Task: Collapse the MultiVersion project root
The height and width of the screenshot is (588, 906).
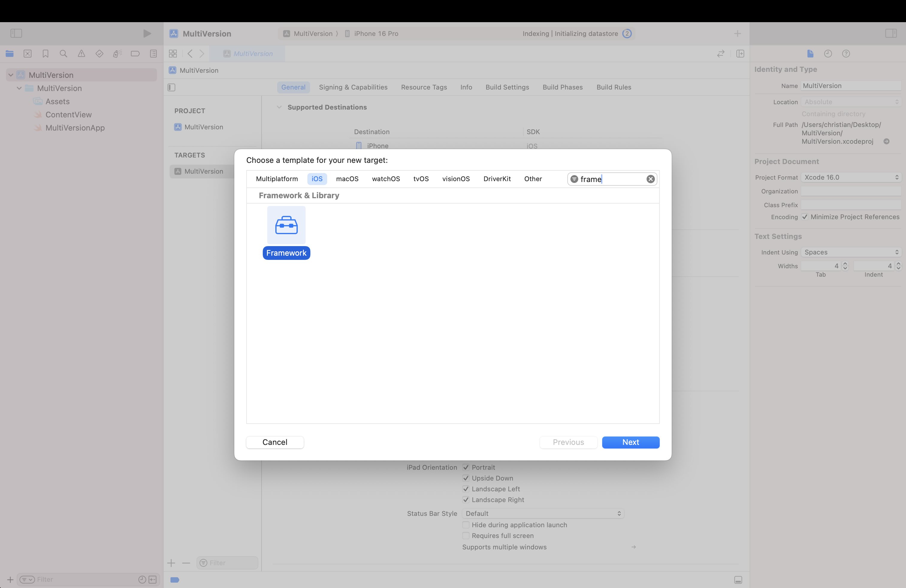Action: pos(11,75)
